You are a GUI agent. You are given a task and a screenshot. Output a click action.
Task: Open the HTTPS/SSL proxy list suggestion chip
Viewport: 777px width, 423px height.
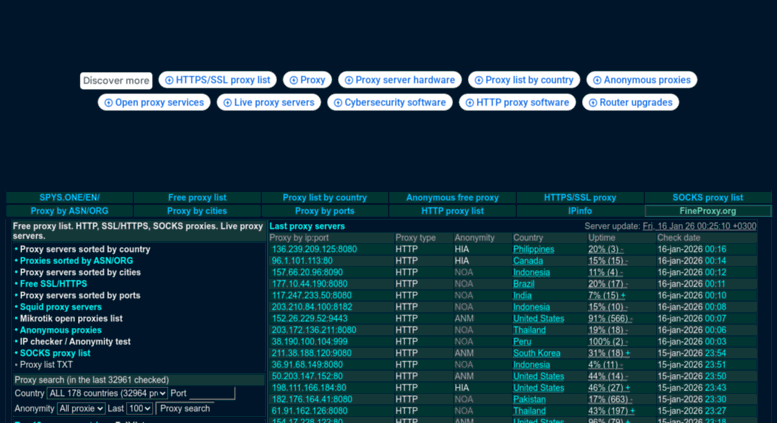coord(218,80)
